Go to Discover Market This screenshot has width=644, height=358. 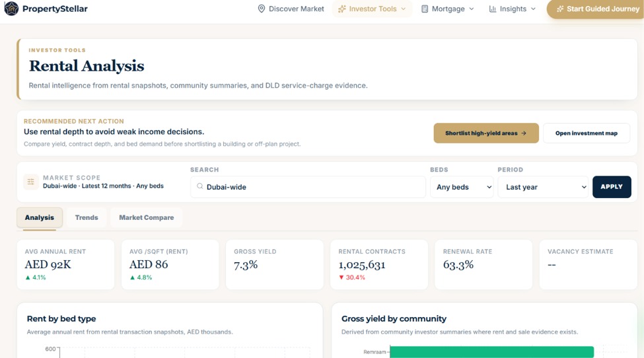point(291,9)
